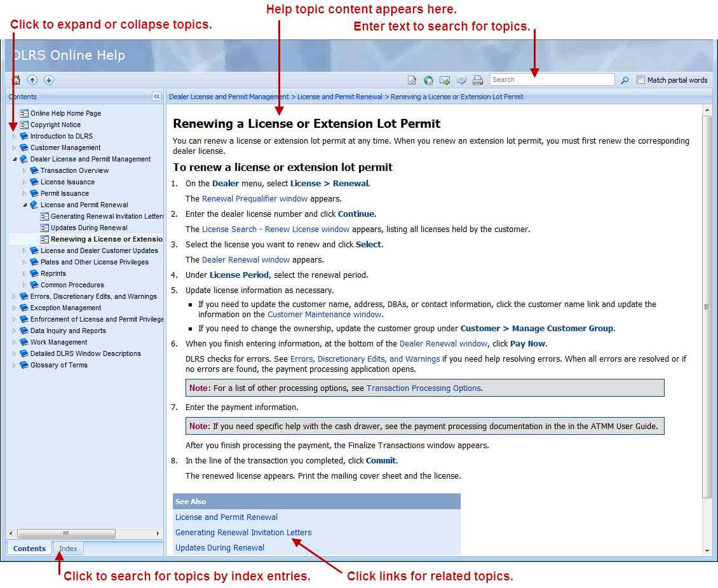The height and width of the screenshot is (588, 718).
Task: Go to previous topic with up arrow icon
Action: [32, 80]
